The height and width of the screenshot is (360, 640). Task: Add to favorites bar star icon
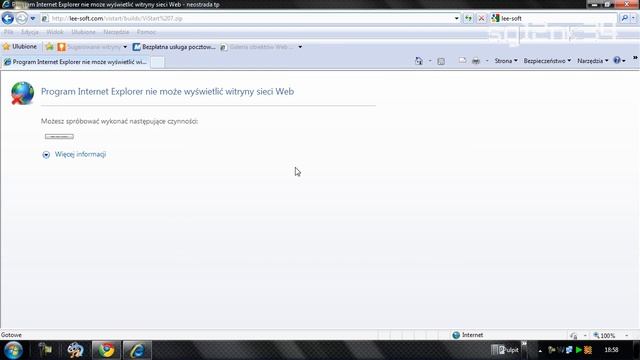pos(49,47)
